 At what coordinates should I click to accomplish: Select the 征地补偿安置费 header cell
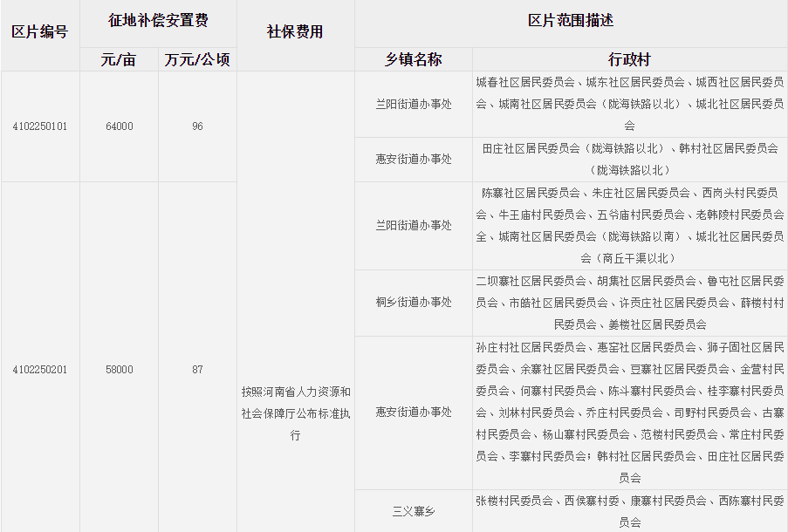point(158,21)
